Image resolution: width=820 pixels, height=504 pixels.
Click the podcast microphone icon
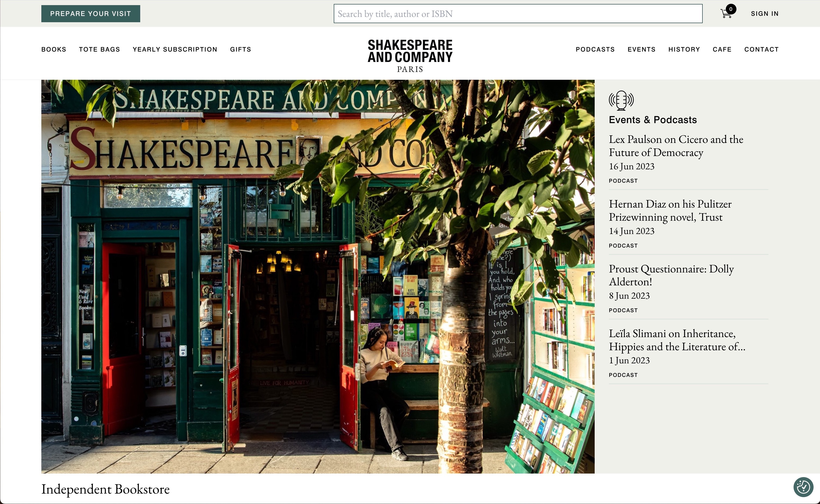[x=621, y=100]
